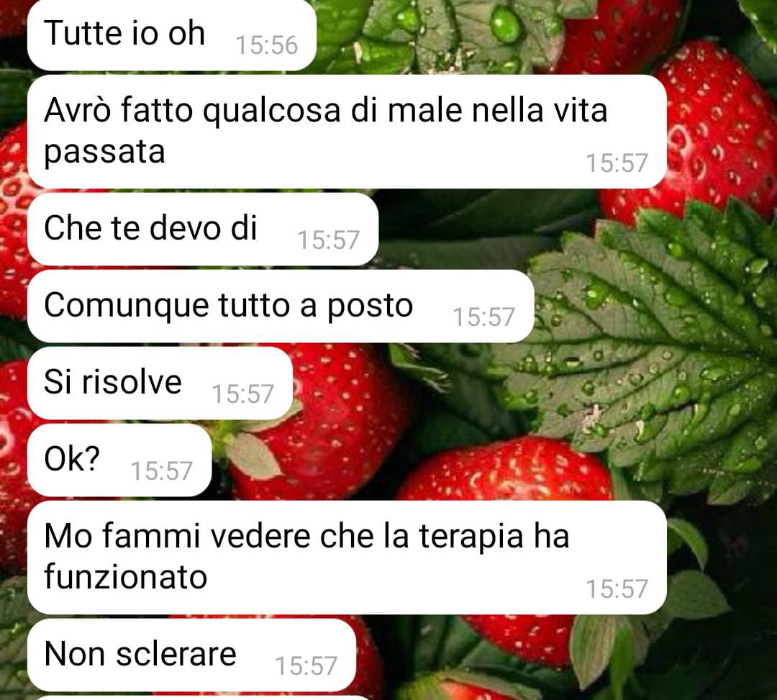Click the timestamp of the 'vita passata' message

(617, 163)
